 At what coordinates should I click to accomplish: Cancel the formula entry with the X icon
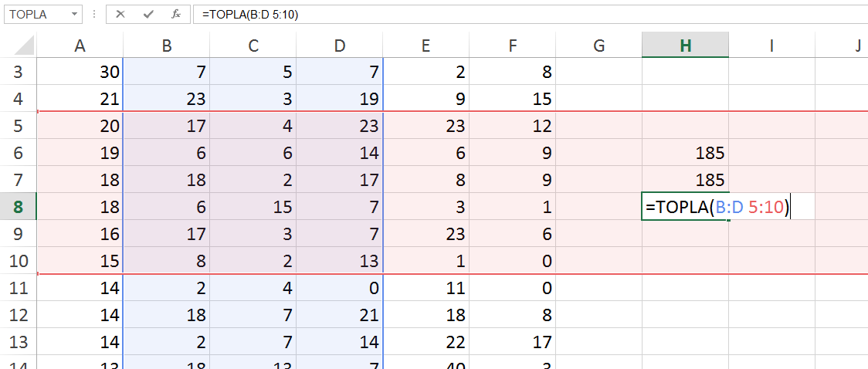[120, 15]
